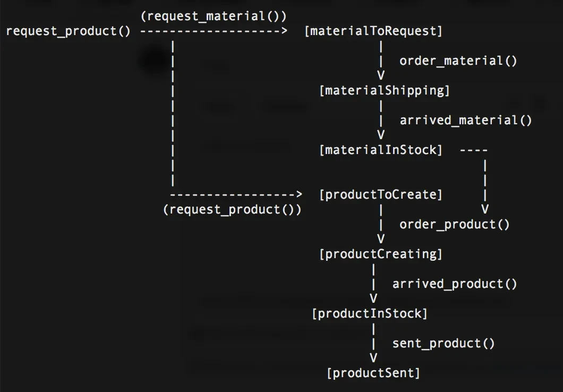Viewport: 563px width, 392px height.
Task: Click the dashes right of [materialInStock]
Action: pyautogui.click(x=473, y=150)
